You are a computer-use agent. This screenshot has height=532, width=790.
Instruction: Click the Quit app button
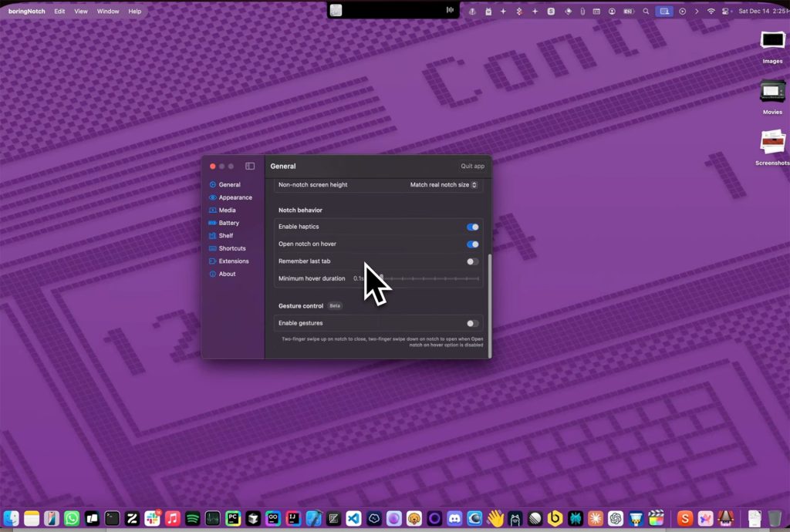[471, 166]
